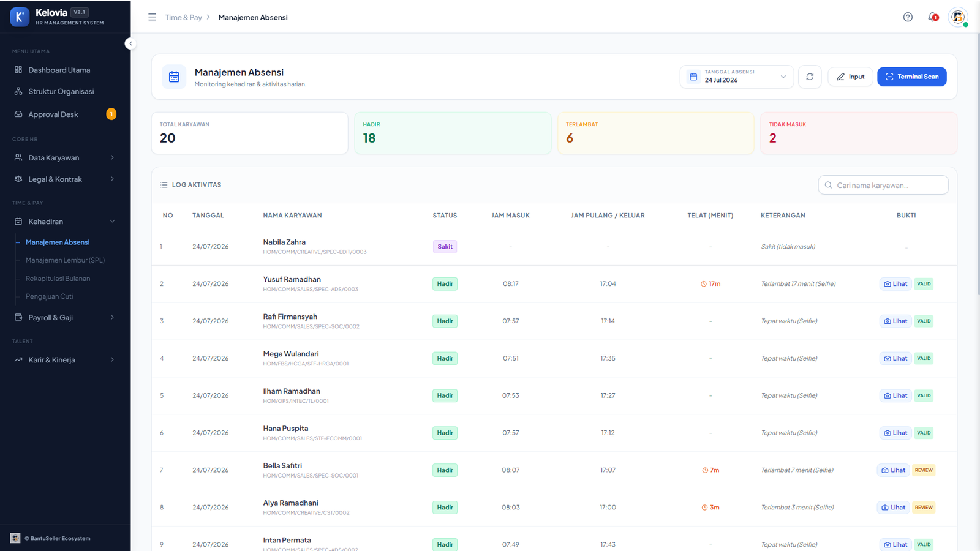Open Manajemen Lembur (SPL) submenu item
The width and height of the screenshot is (980, 551).
[65, 260]
